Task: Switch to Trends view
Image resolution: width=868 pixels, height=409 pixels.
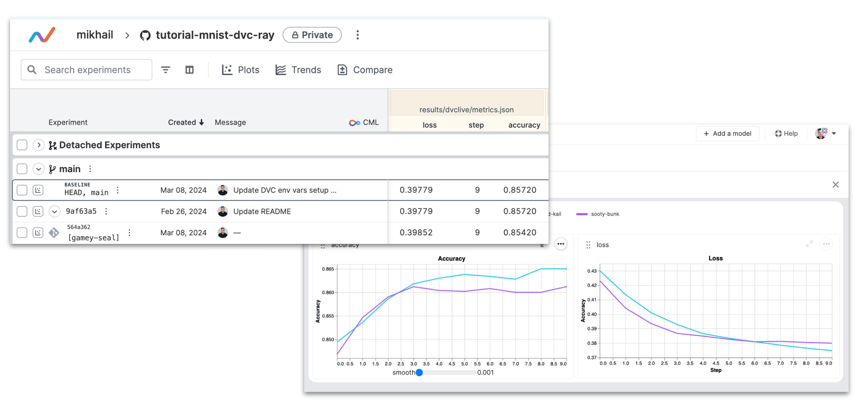Action: (298, 70)
